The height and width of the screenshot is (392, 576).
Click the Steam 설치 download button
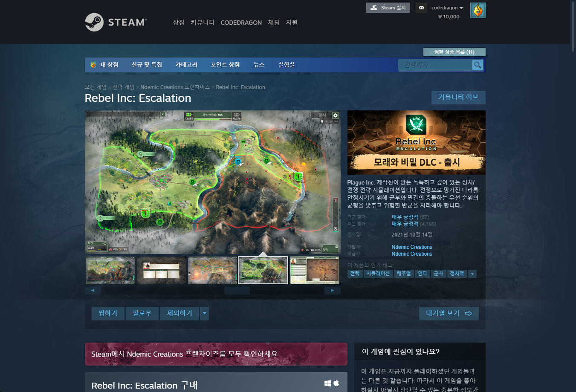pyautogui.click(x=388, y=8)
